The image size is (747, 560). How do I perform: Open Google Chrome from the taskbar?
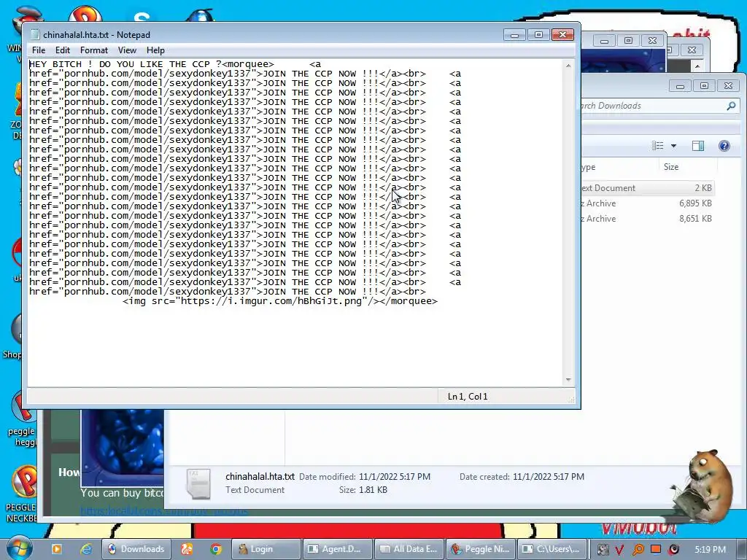click(x=216, y=549)
